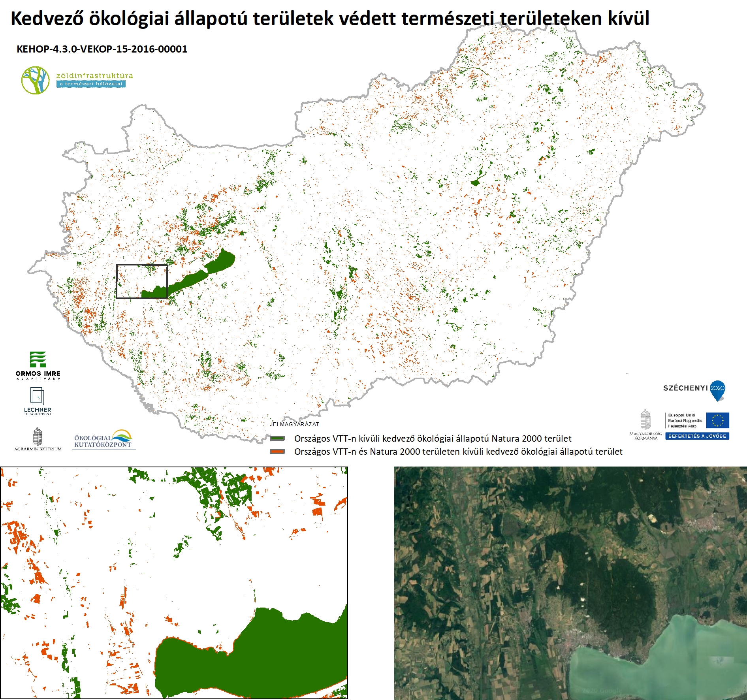Image resolution: width=747 pixels, height=700 pixels.
Task: Click the orange legend color swatch
Action: click(x=277, y=452)
